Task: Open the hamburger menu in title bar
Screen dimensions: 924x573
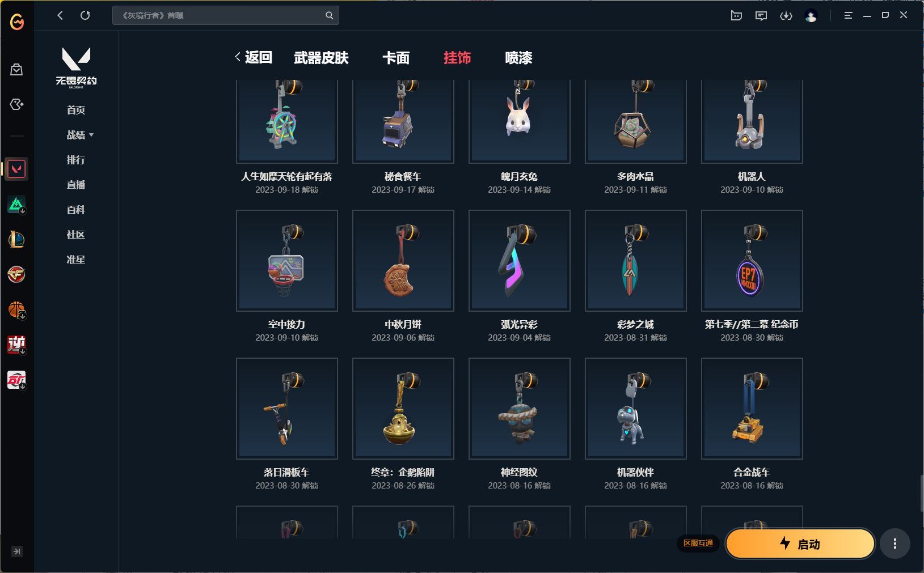Action: coord(848,15)
